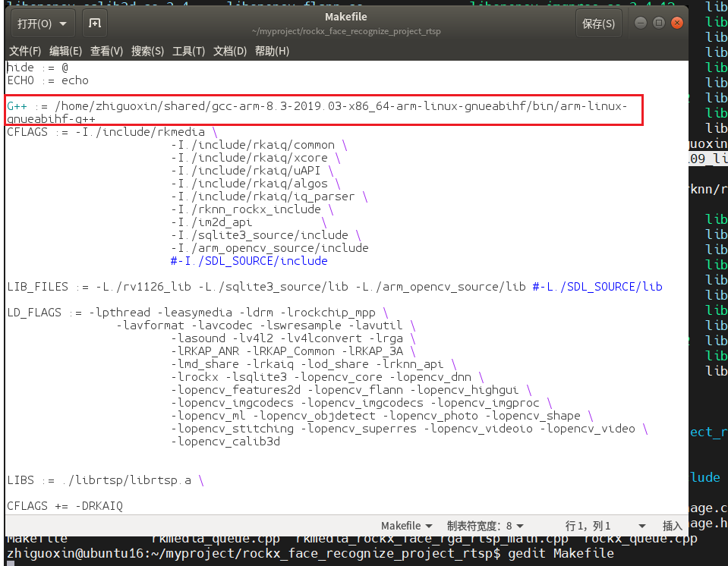Image resolution: width=728 pixels, height=566 pixels.
Task: Open the 查看(V) menu
Action: 106,51
